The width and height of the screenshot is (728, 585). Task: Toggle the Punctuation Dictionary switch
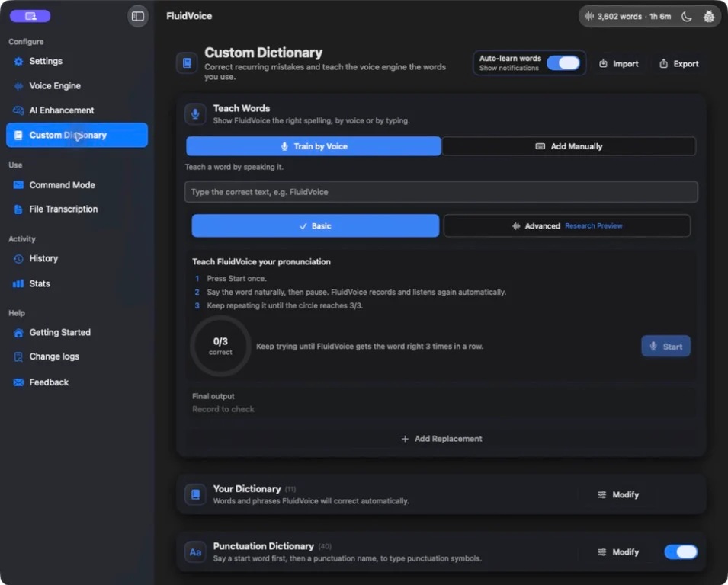(681, 552)
